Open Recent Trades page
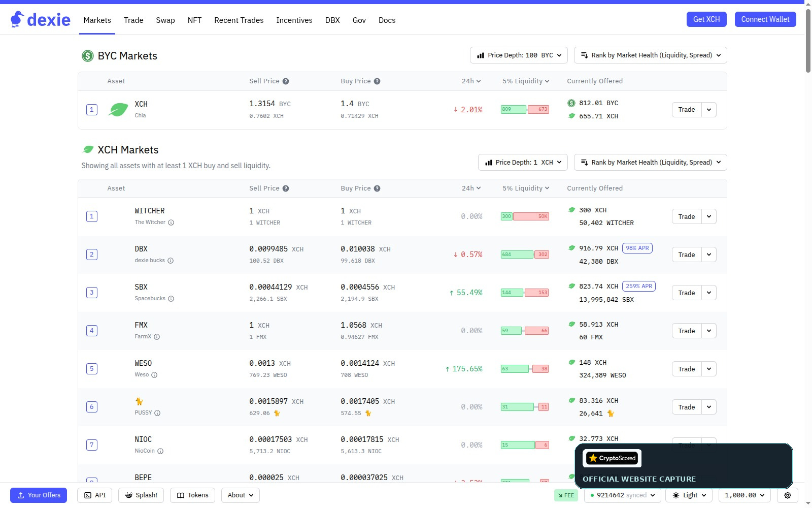812x508 pixels. tap(239, 20)
